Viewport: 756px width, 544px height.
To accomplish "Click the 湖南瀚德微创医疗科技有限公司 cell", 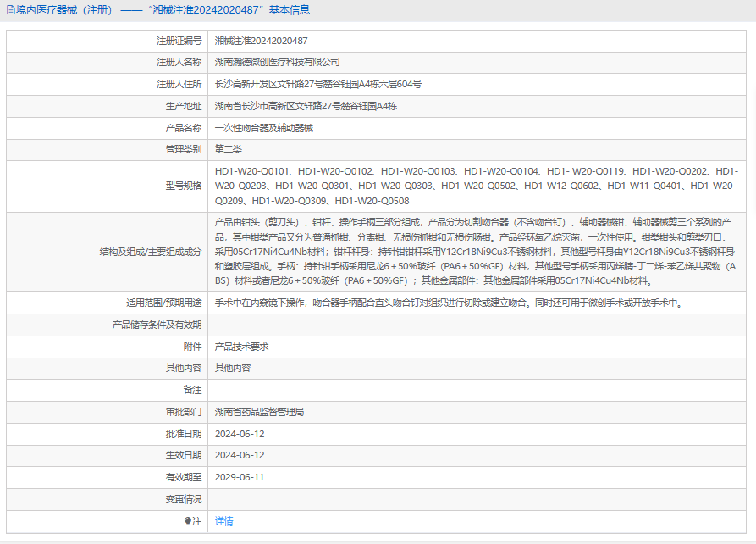I will click(277, 62).
